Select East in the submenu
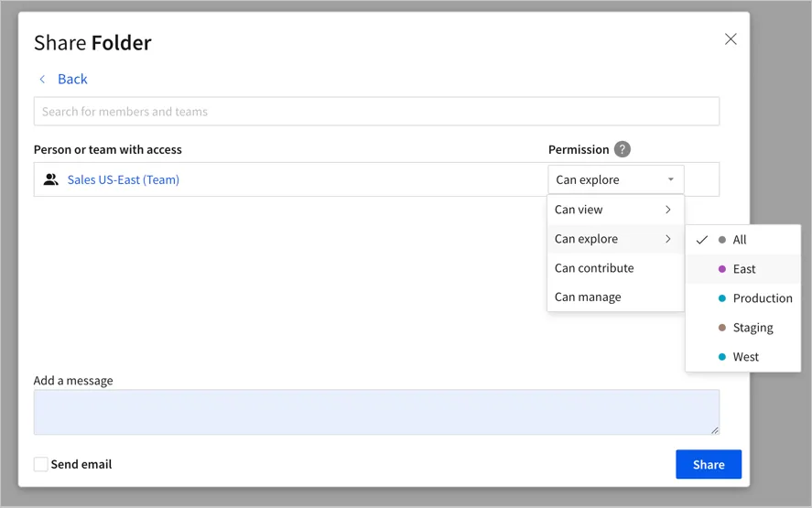Viewport: 812px width, 508px height. click(743, 269)
